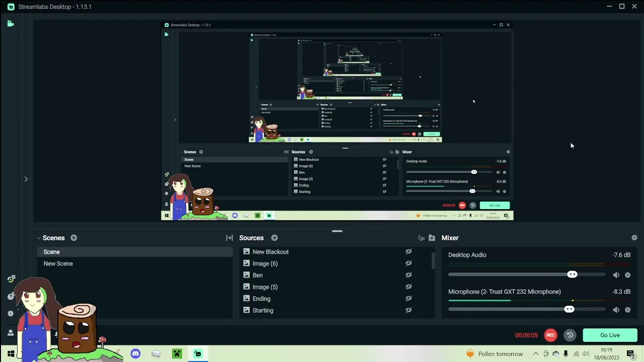Click the stream preview canvas
This screenshot has width=644, height=362.
(x=337, y=121)
